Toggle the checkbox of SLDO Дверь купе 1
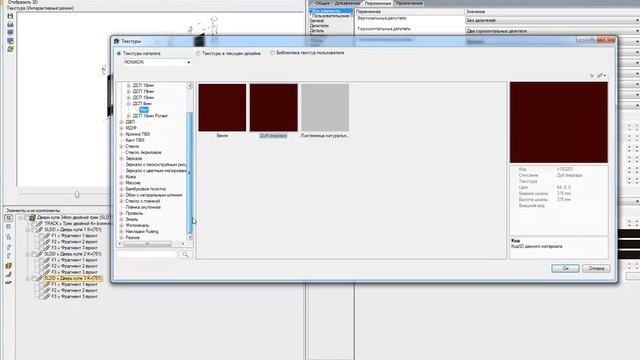Screen dimensions: 640x360 tap(34, 230)
